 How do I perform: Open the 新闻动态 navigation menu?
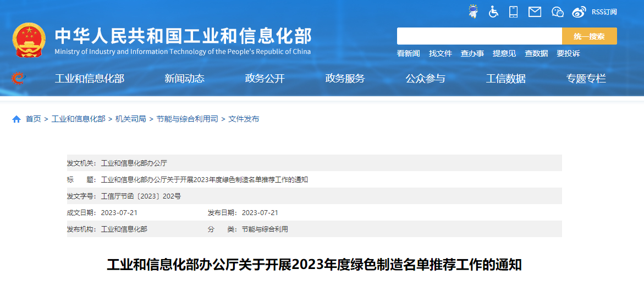(x=184, y=79)
